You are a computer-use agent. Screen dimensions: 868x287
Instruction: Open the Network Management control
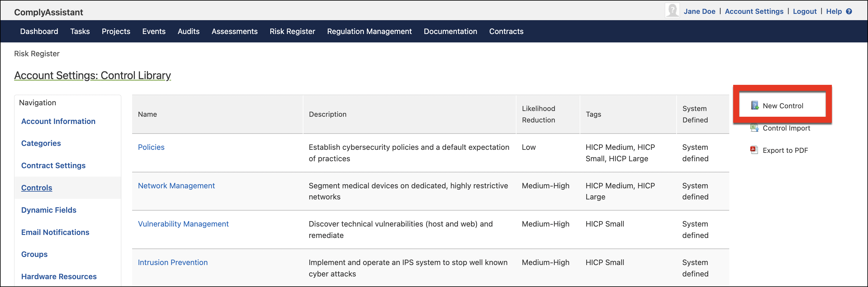[x=176, y=186]
